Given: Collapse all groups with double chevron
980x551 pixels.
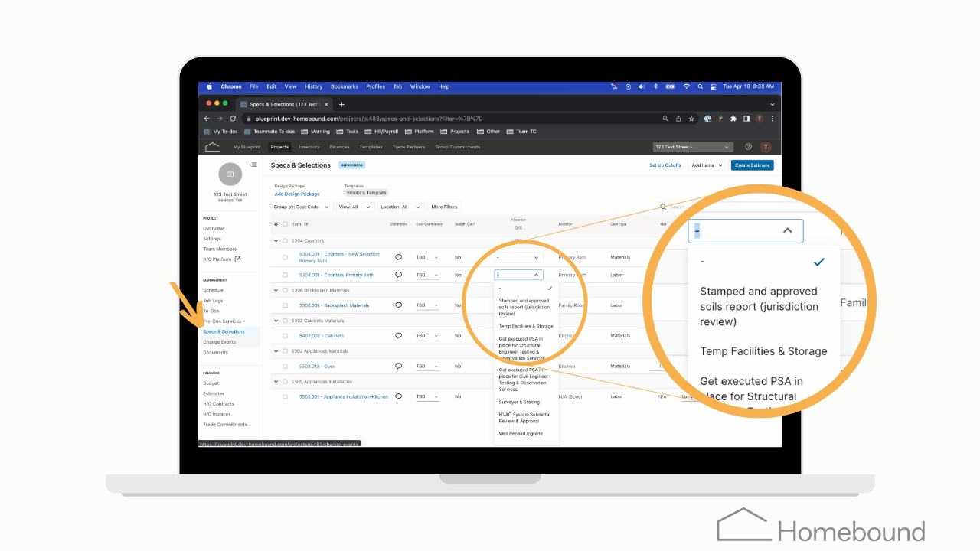Looking at the screenshot, I should point(276,224).
